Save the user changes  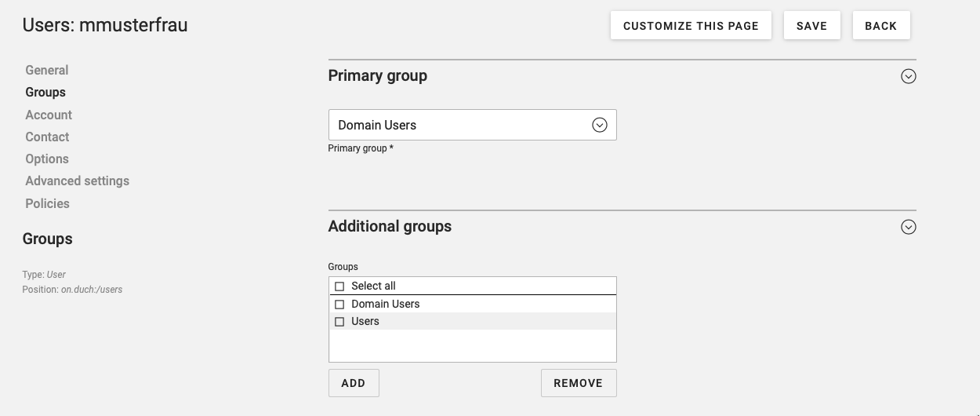[811, 25]
